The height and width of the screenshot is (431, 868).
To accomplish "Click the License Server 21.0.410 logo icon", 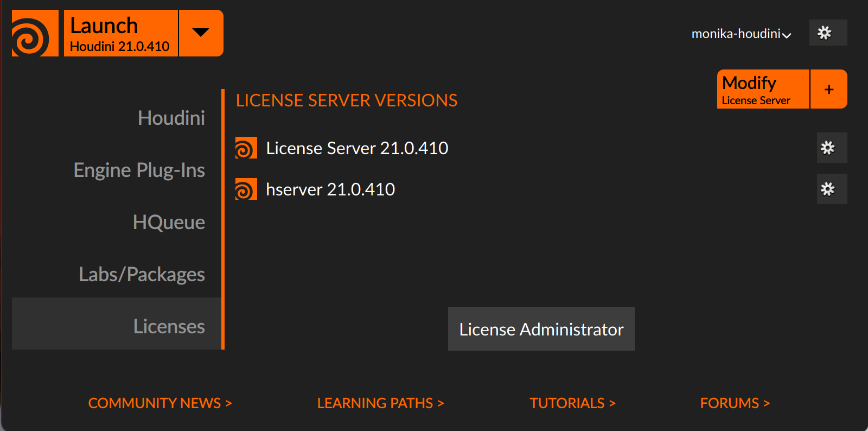I will pyautogui.click(x=246, y=148).
